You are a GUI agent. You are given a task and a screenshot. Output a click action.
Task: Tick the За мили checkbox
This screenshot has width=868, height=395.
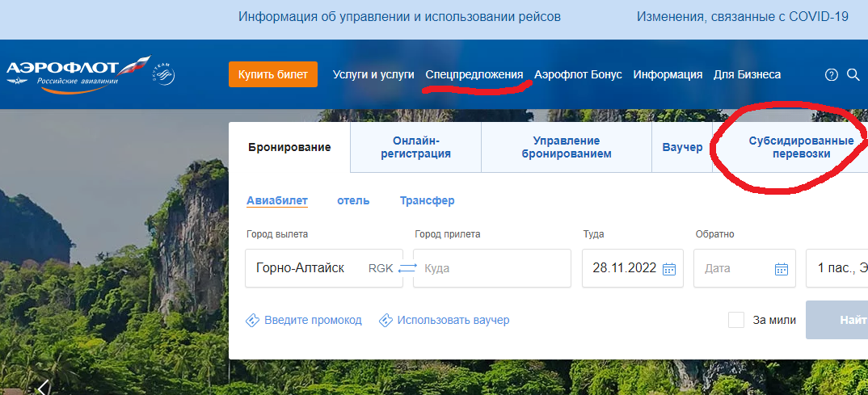pyautogui.click(x=736, y=320)
